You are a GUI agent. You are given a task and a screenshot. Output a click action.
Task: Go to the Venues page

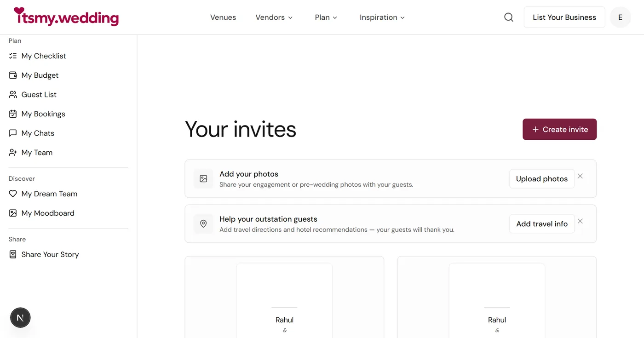[x=223, y=17]
